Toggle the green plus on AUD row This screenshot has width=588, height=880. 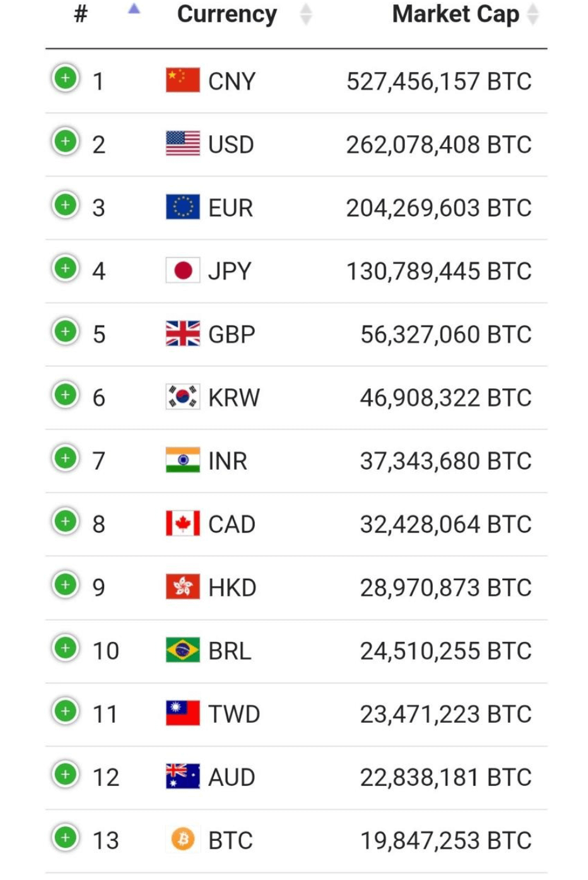click(x=66, y=775)
